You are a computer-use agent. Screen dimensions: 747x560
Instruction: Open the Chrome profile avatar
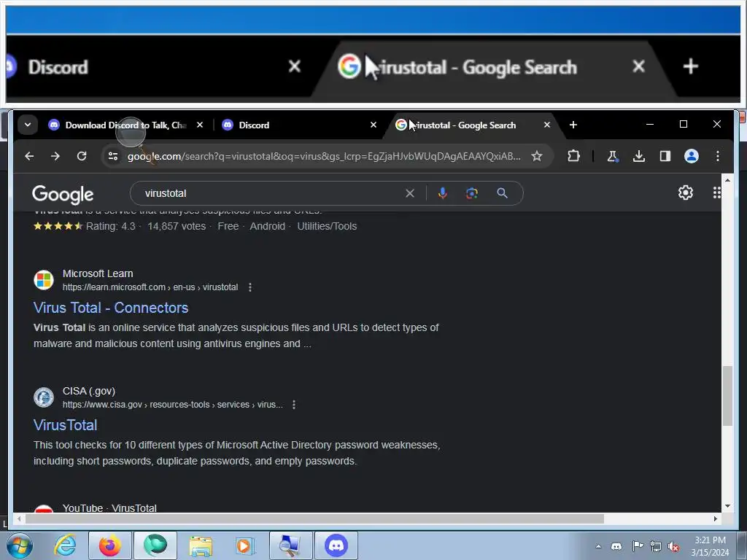(x=692, y=156)
